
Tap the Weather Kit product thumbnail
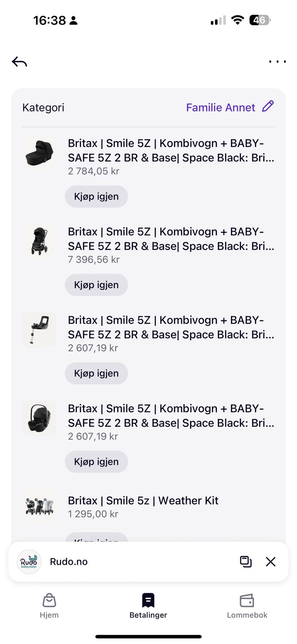point(39,506)
